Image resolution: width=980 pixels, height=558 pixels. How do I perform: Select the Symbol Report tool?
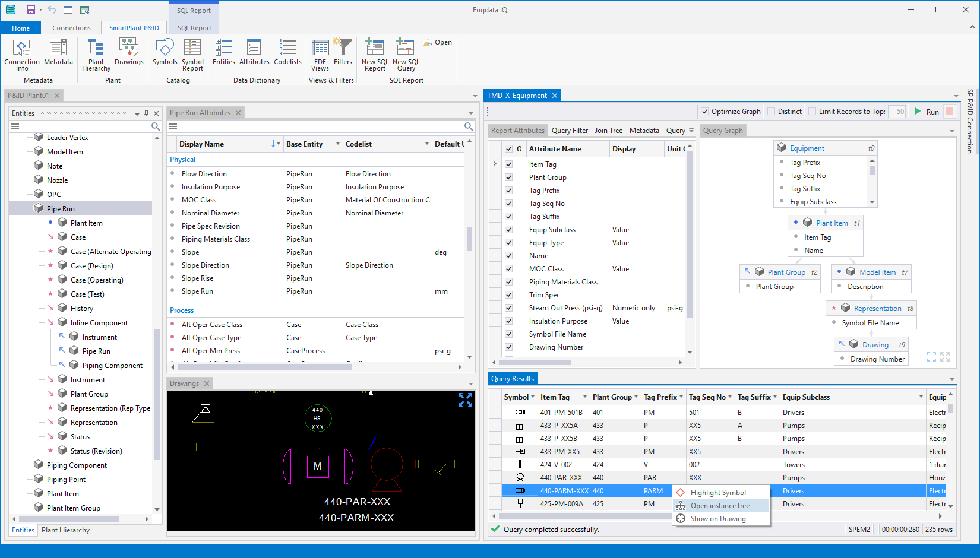pyautogui.click(x=192, y=53)
